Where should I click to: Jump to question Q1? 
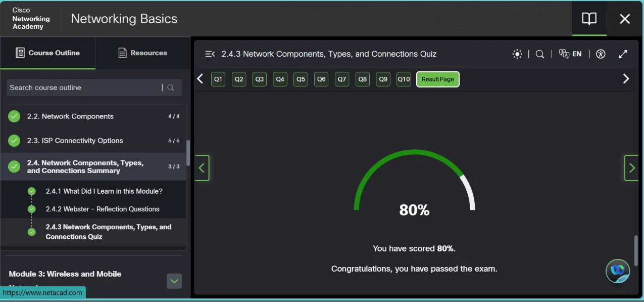(x=218, y=79)
